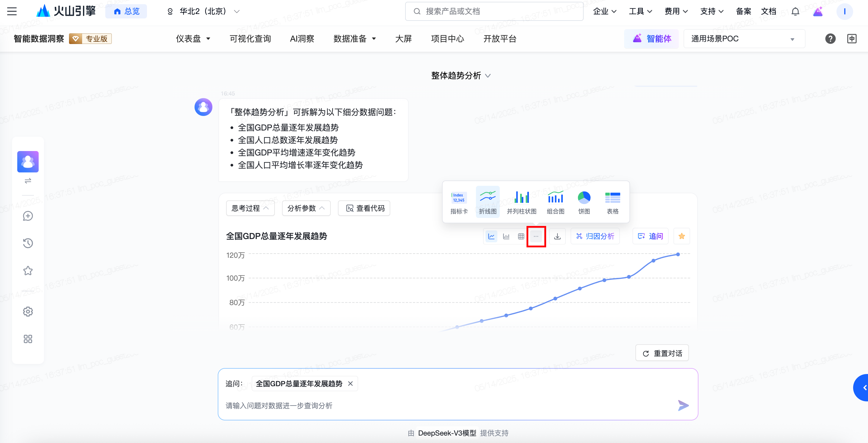The height and width of the screenshot is (443, 868).
Task: Go to 开放平台 tab
Action: click(500, 39)
